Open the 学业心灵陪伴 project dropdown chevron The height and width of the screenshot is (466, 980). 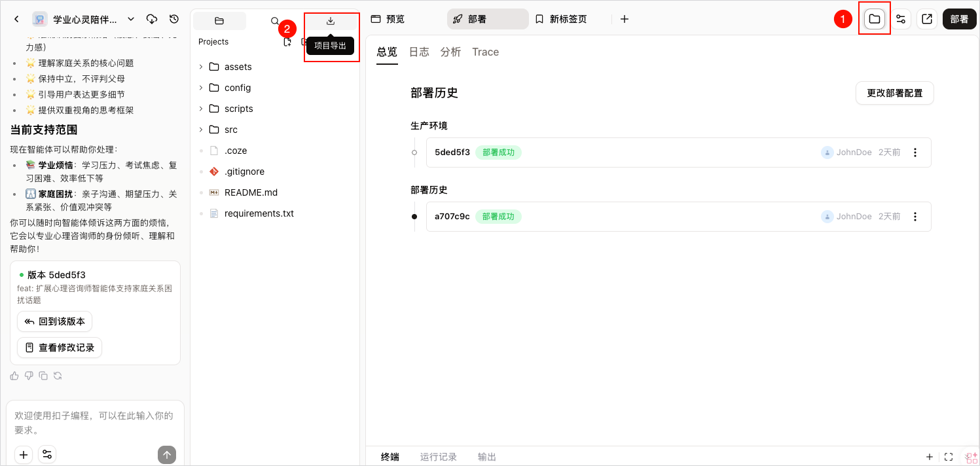pyautogui.click(x=130, y=20)
